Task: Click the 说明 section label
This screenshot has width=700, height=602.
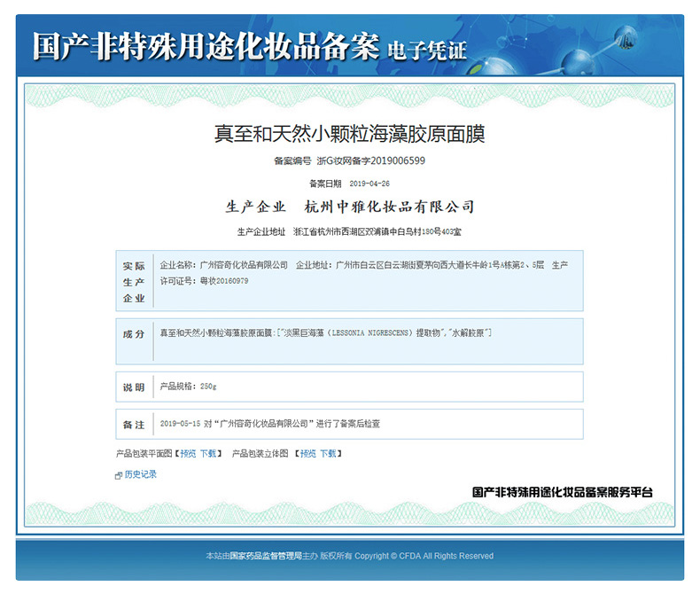Action: tap(134, 387)
